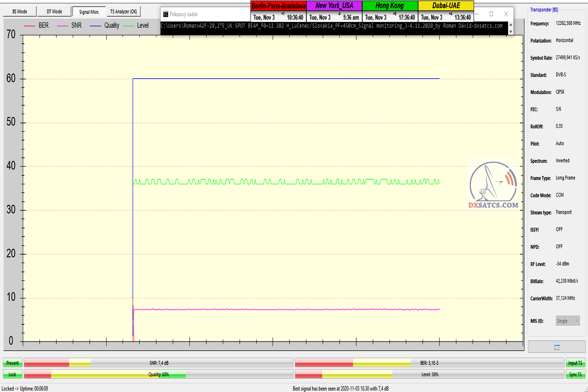Screen dimensions: 588x392
Task: Click the Quality 60% meter bar
Action: tap(158, 374)
